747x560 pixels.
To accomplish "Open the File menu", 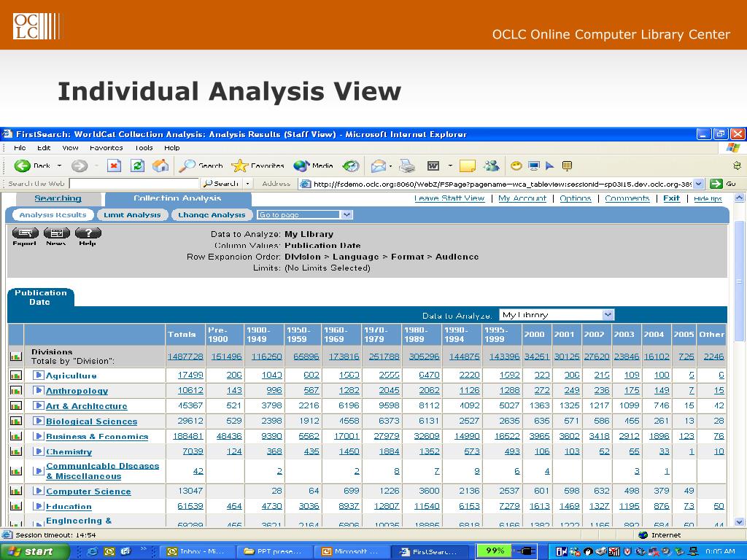I will pos(20,147).
